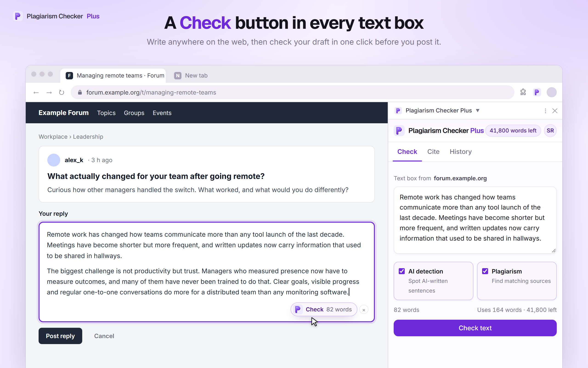This screenshot has width=588, height=368.
Task: Switch to the Check tab
Action: [407, 152]
